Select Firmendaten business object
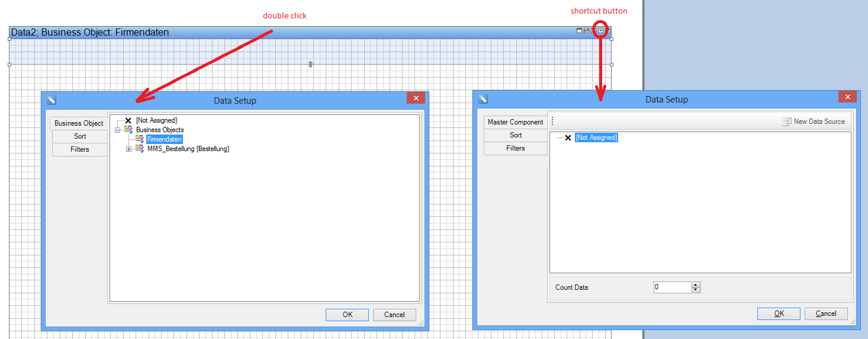Viewport: 868px width, 339px height. tap(165, 139)
